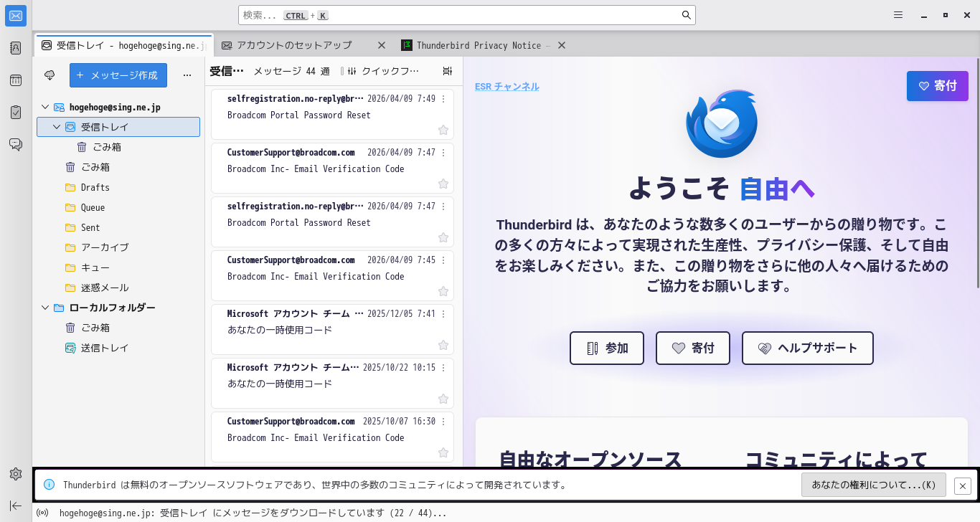Open the Address Book space

[16, 48]
